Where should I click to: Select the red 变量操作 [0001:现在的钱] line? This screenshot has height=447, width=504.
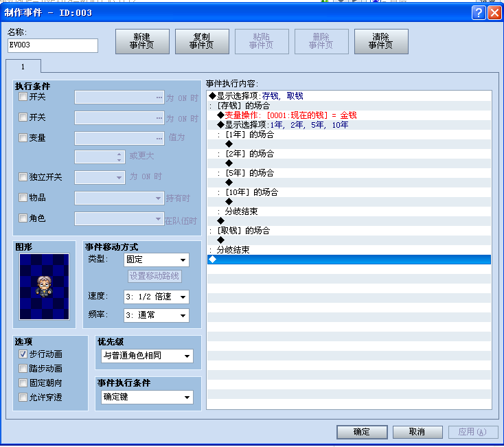coord(349,115)
